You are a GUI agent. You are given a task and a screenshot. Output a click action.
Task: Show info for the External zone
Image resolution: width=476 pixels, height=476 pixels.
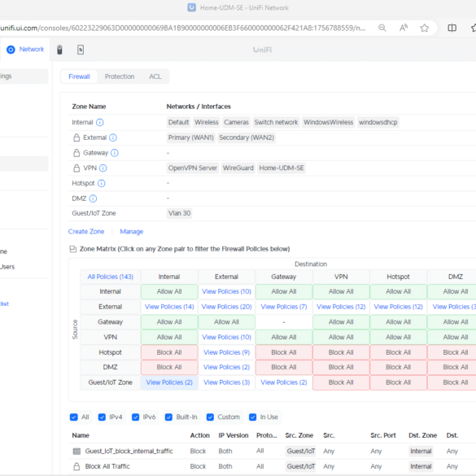tap(113, 138)
